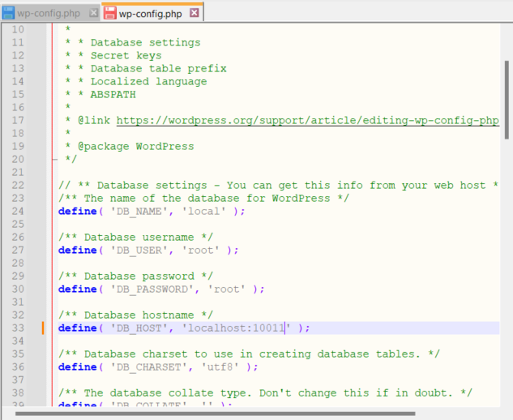Click the define keyword on the DB_CHARSET line

pyautogui.click(x=78, y=366)
